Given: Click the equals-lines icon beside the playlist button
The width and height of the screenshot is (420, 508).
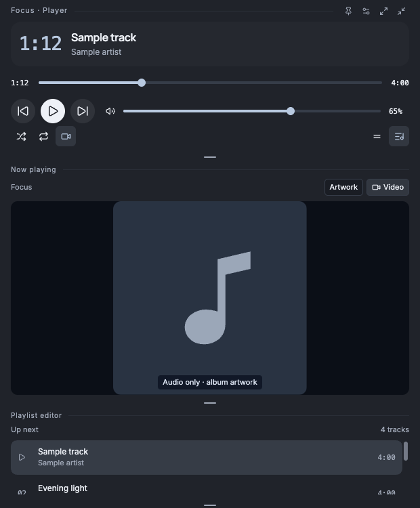Looking at the screenshot, I should point(377,136).
